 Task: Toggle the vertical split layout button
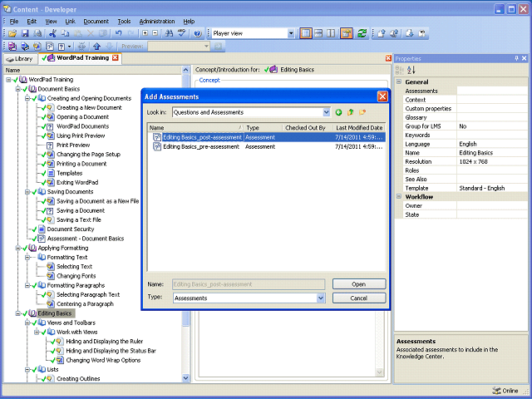pyautogui.click(x=331, y=33)
